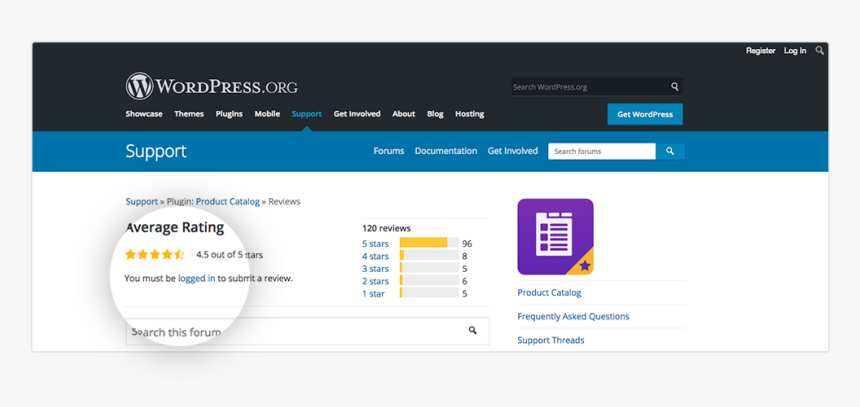Click the Log In link

(x=795, y=51)
